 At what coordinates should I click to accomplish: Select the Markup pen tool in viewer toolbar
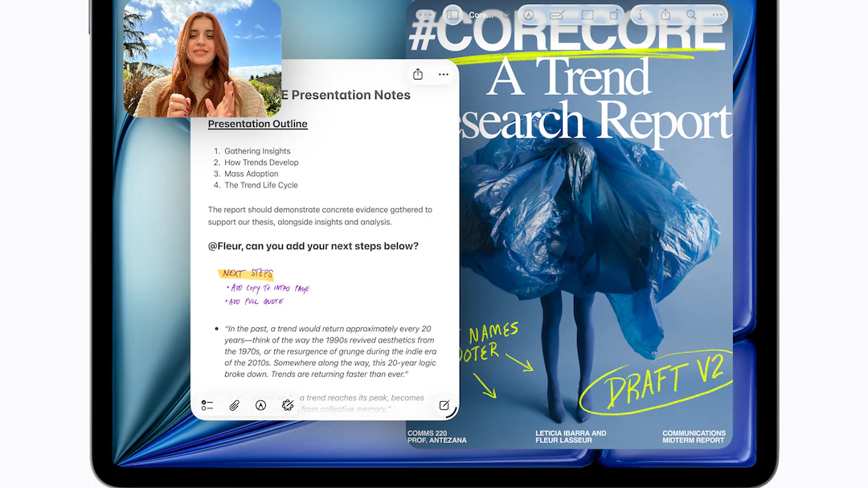528,15
